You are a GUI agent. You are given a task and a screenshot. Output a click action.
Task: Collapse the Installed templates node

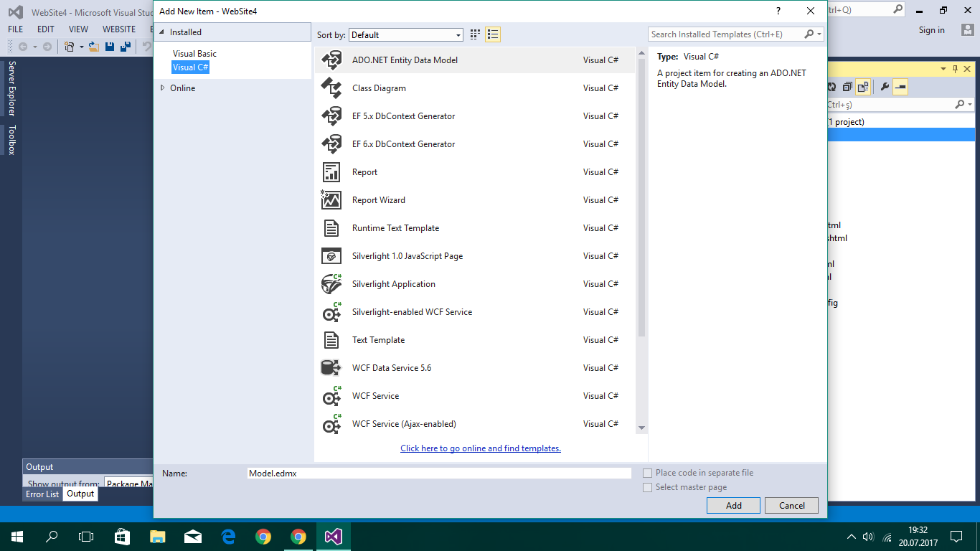tap(162, 32)
